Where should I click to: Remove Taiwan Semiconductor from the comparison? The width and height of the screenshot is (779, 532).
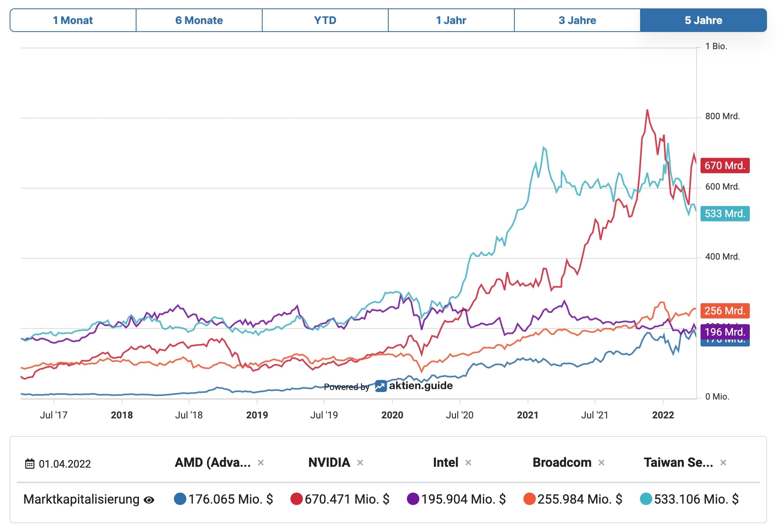point(723,463)
